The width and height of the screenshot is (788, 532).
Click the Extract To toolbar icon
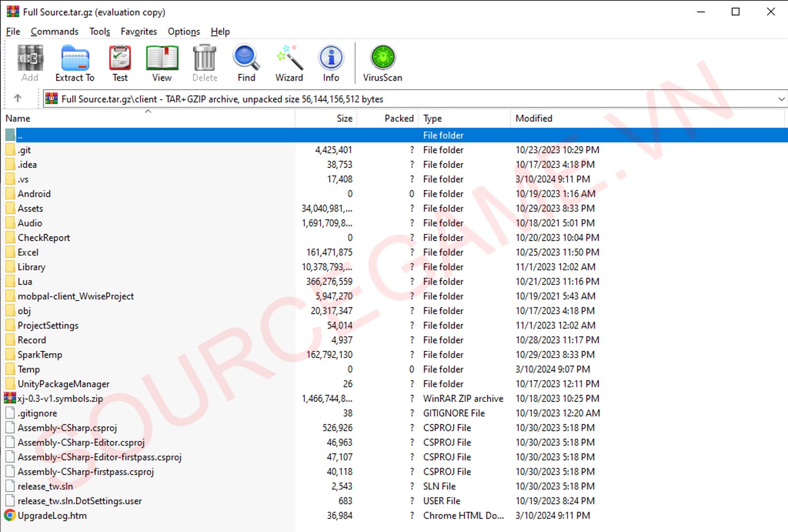pos(75,63)
